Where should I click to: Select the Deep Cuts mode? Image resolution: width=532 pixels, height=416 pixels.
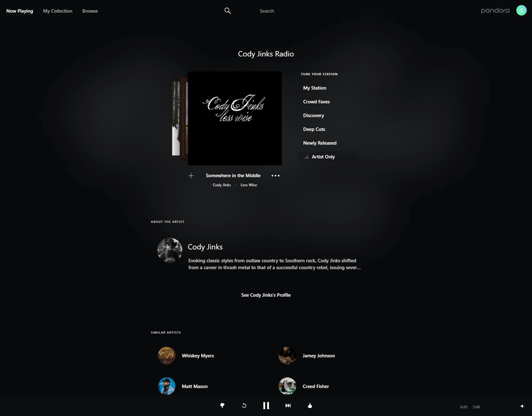pyautogui.click(x=314, y=129)
